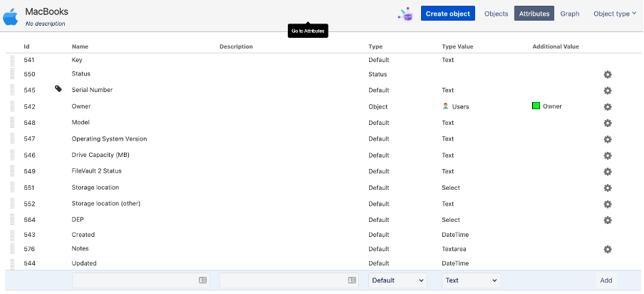Click the label tag icon beside Serial Number
This screenshot has width=644, height=294.
pyautogui.click(x=58, y=88)
